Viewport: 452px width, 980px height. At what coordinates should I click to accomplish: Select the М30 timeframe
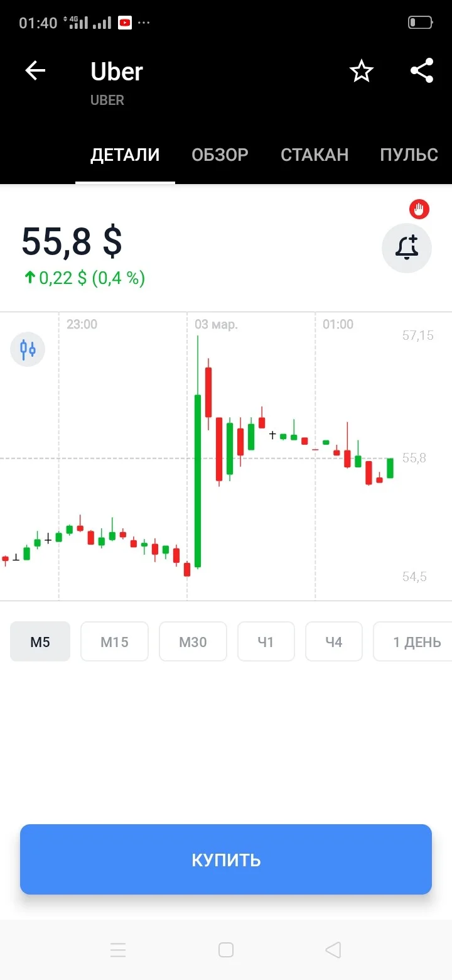click(x=193, y=641)
